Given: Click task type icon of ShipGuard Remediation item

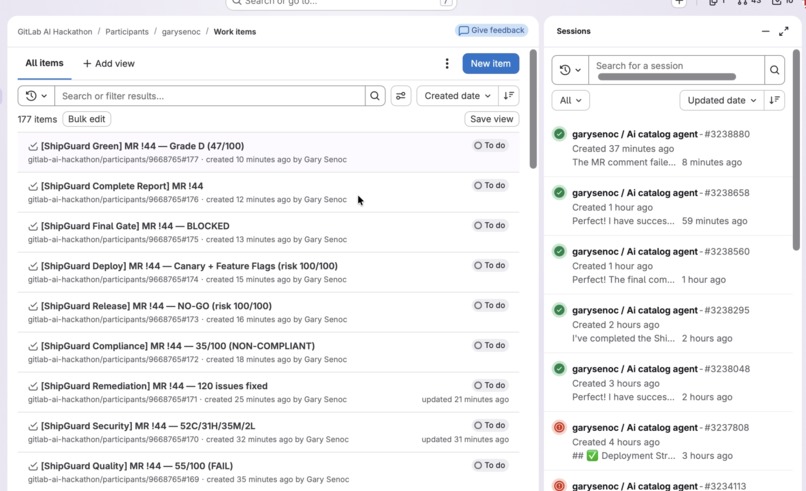Looking at the screenshot, I should [33, 386].
